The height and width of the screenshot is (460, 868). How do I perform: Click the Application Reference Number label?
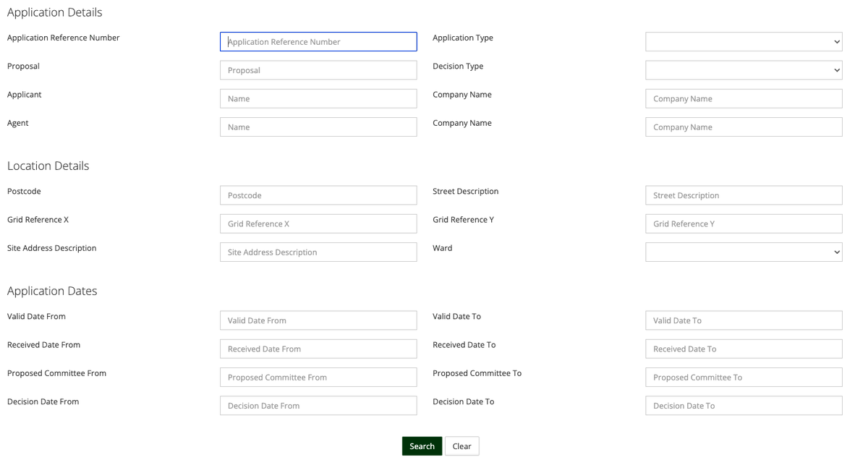pyautogui.click(x=64, y=38)
